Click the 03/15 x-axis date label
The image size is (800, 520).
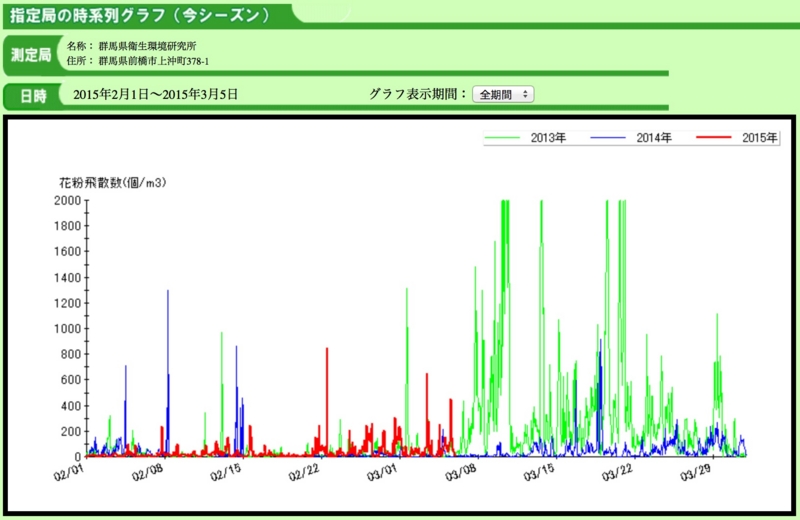click(538, 472)
